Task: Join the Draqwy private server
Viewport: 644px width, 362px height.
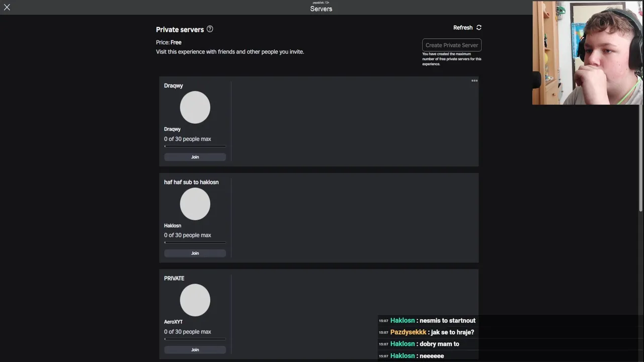Action: pyautogui.click(x=195, y=157)
